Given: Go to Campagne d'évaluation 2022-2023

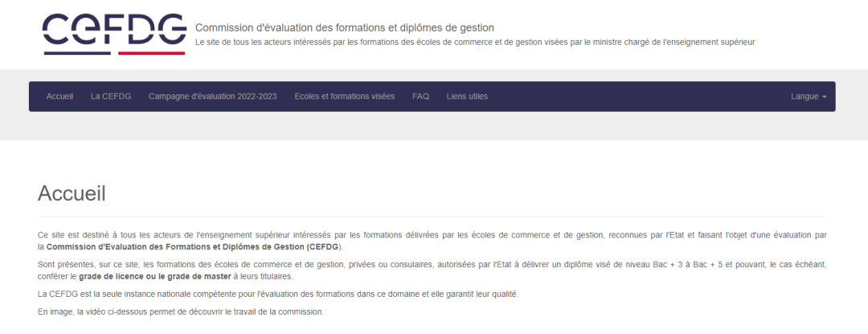Looking at the screenshot, I should 212,97.
